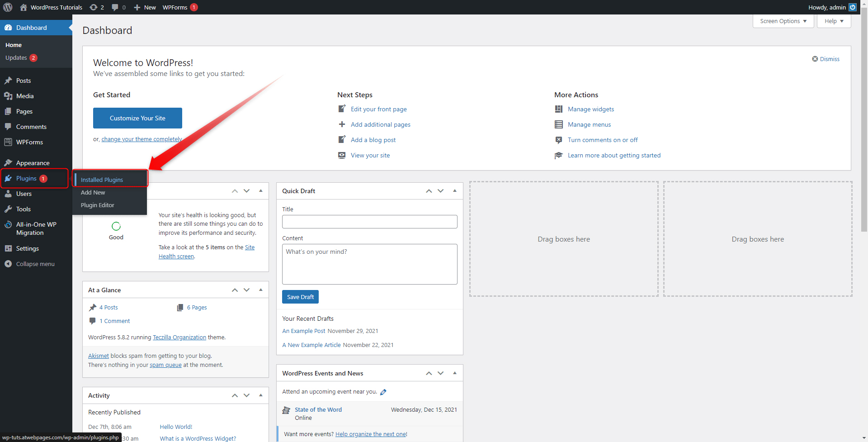Viewport: 868px width, 442px height.
Task: Click the Dismiss X icon in welcome panel
Action: tap(815, 59)
